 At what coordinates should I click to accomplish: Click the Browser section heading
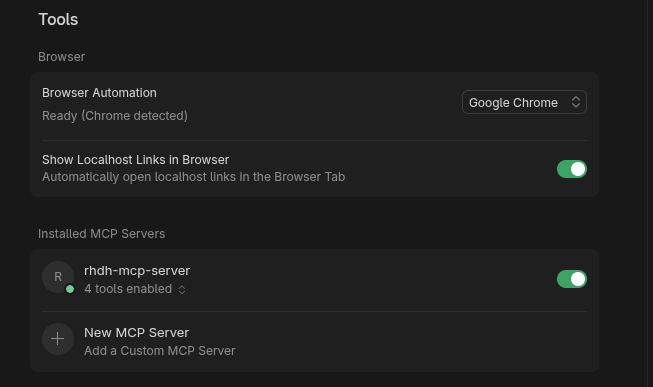point(61,57)
